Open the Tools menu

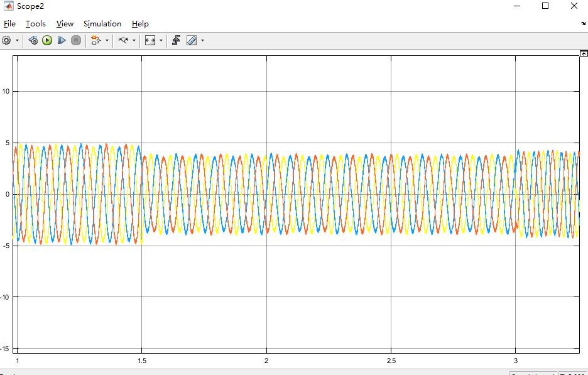pos(36,24)
